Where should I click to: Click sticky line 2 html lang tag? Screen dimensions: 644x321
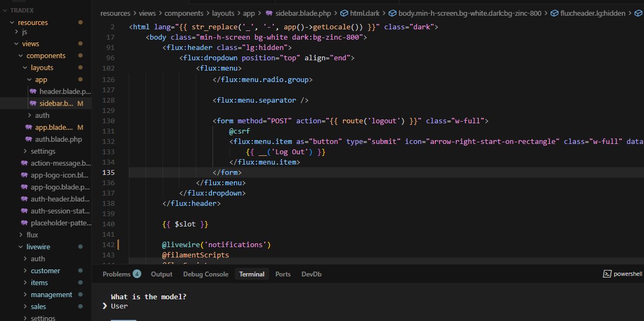point(284,27)
